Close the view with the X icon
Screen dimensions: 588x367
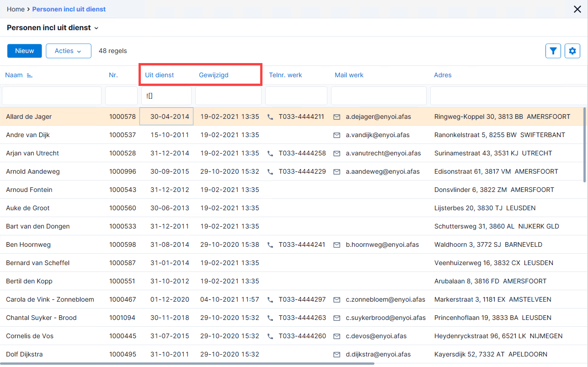coord(577,9)
